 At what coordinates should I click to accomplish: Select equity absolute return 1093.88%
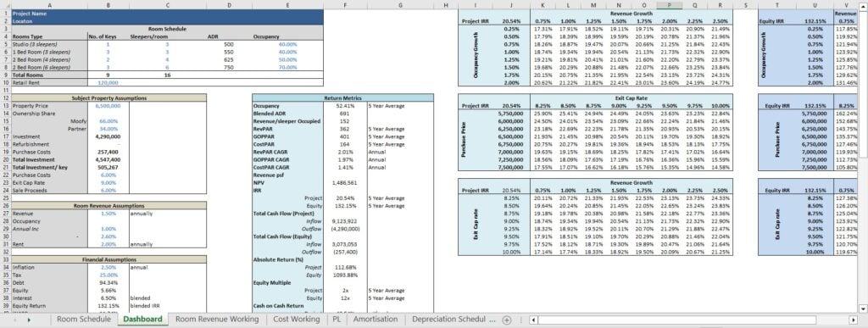(345, 275)
